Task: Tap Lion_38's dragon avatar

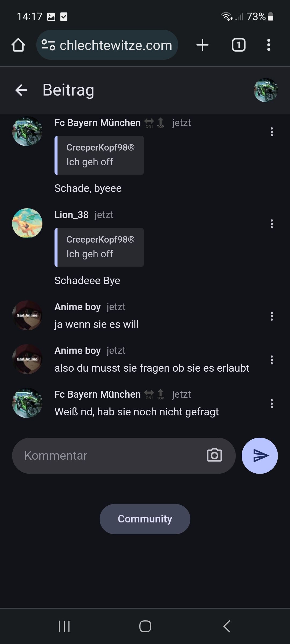Action: (x=27, y=223)
